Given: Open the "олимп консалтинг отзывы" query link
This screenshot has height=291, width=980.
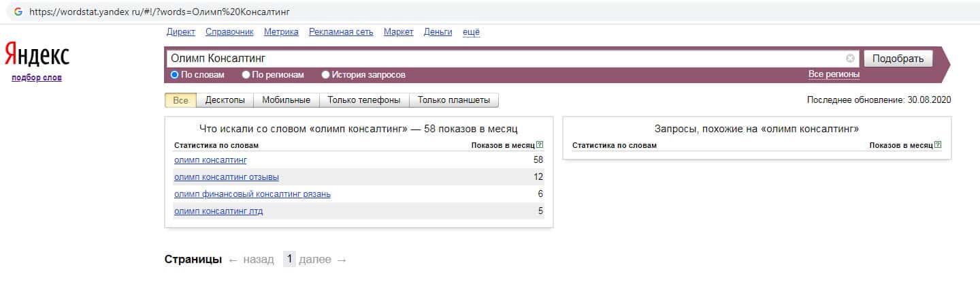Looking at the screenshot, I should coord(227,177).
